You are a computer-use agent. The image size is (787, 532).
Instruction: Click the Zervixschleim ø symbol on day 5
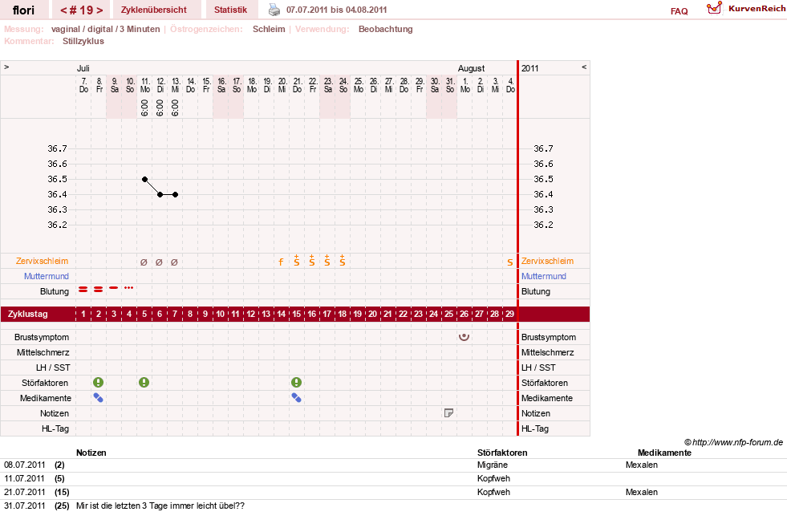[x=144, y=262]
